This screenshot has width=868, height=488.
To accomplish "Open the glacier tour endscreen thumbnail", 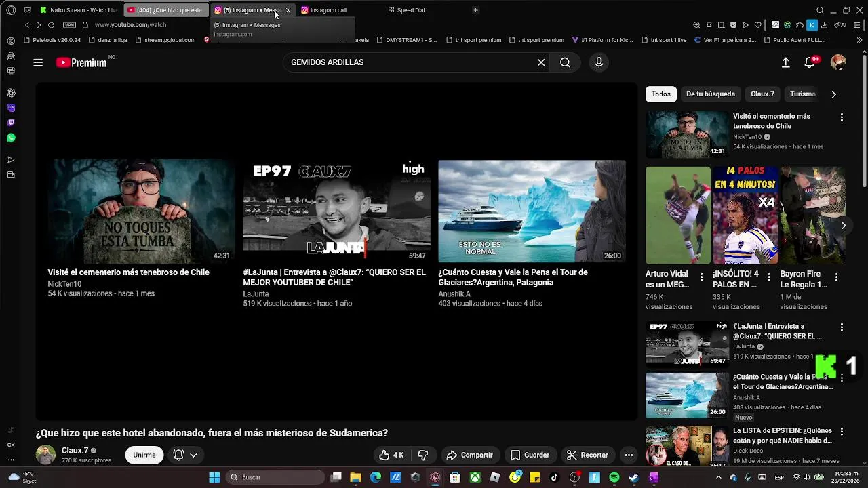I will (532, 211).
